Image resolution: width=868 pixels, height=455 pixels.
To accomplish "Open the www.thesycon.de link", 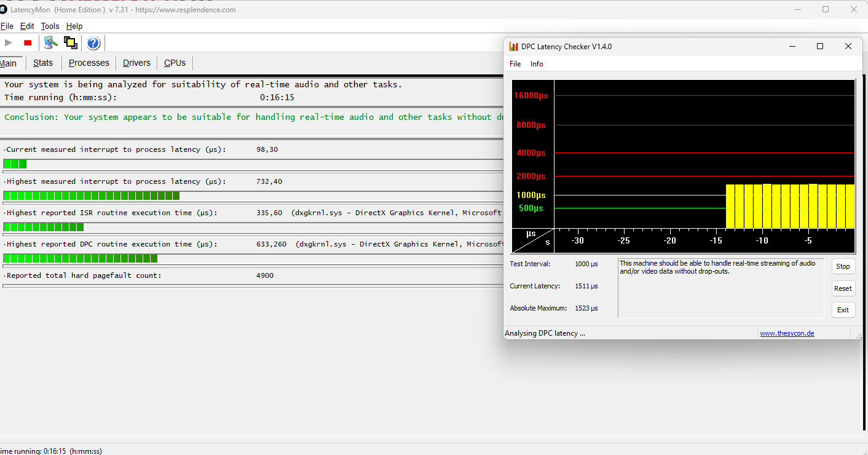I will pos(787,333).
